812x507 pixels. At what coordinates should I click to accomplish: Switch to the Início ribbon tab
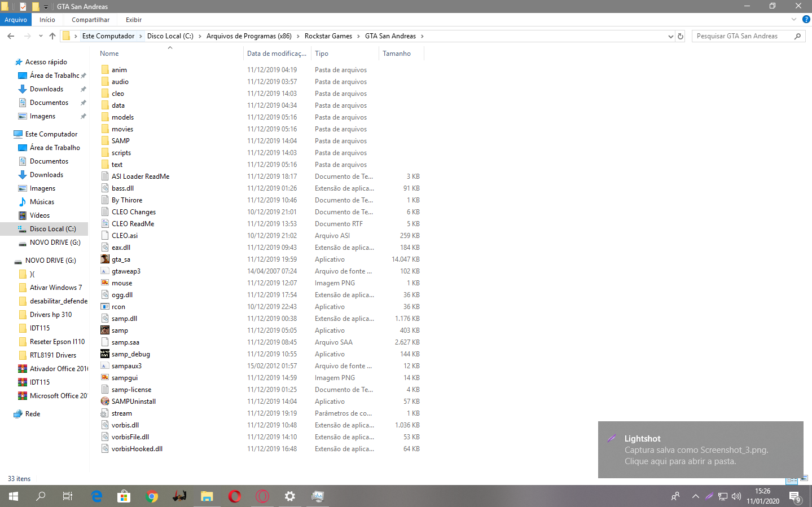47,20
